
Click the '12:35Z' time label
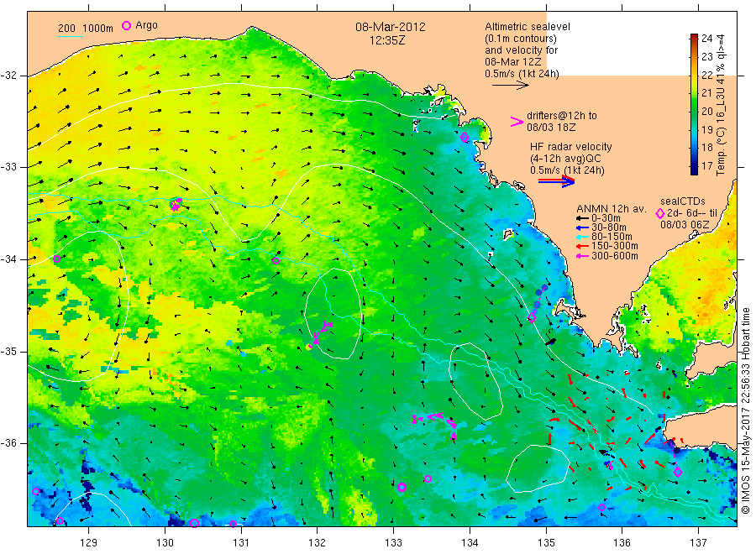coord(387,40)
